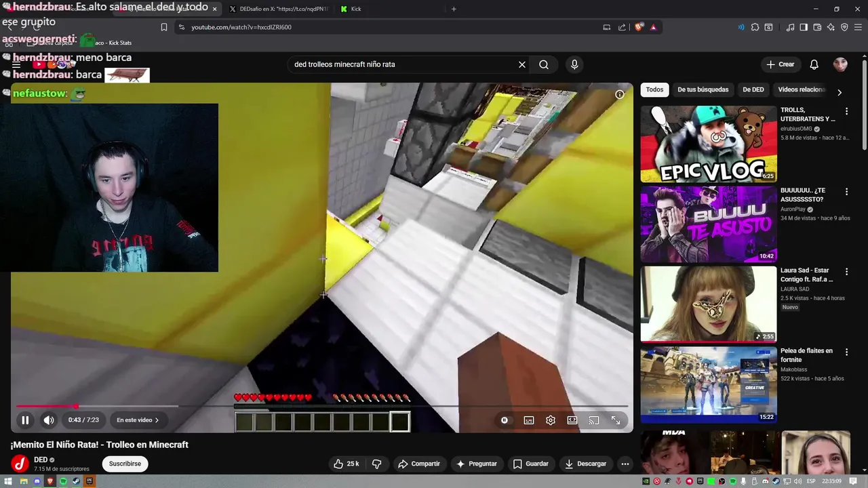Open the Brave Shields lion icon
Screen dimensions: 868x488
(x=639, y=27)
